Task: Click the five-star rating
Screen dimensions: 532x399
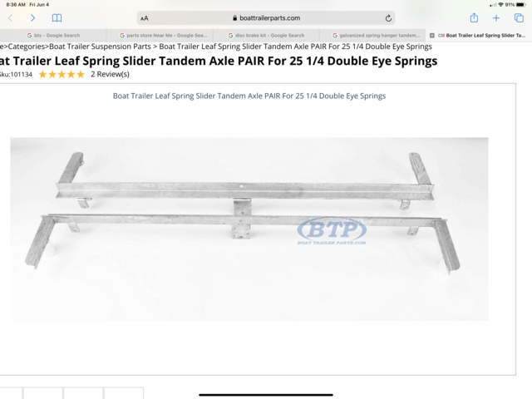Action: tap(62, 74)
